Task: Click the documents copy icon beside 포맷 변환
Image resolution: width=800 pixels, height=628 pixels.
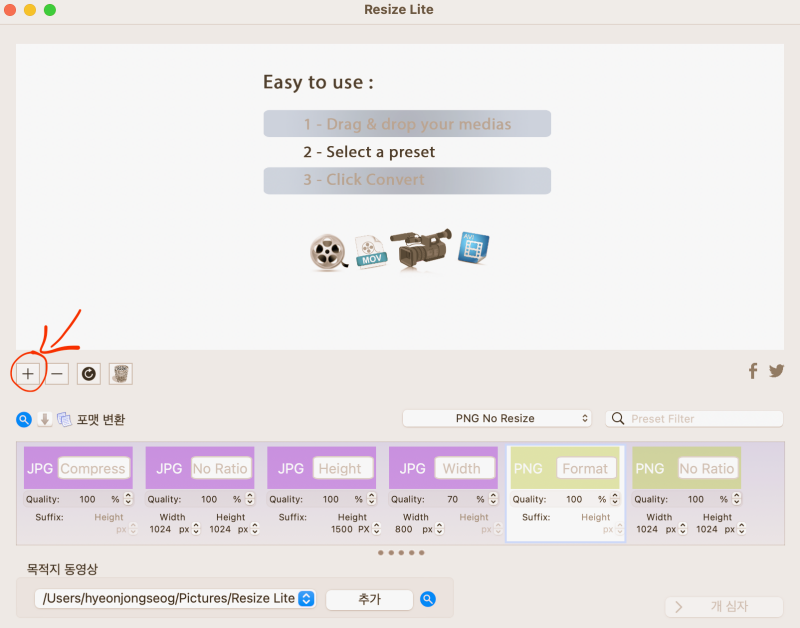Action: (64, 419)
